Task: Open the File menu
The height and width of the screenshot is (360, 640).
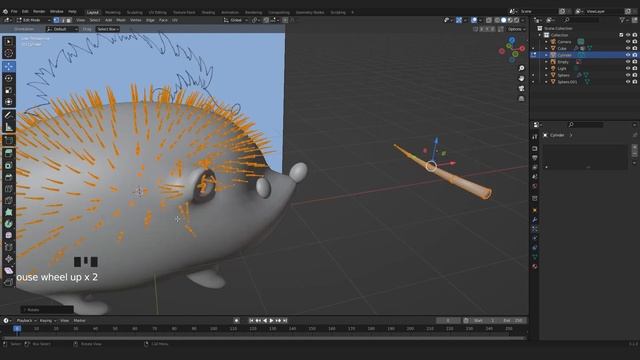Action: (x=14, y=11)
